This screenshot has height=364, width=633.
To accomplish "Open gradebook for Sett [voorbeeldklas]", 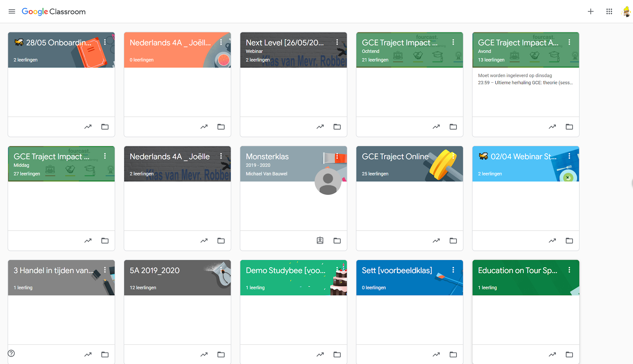I will pos(436,355).
